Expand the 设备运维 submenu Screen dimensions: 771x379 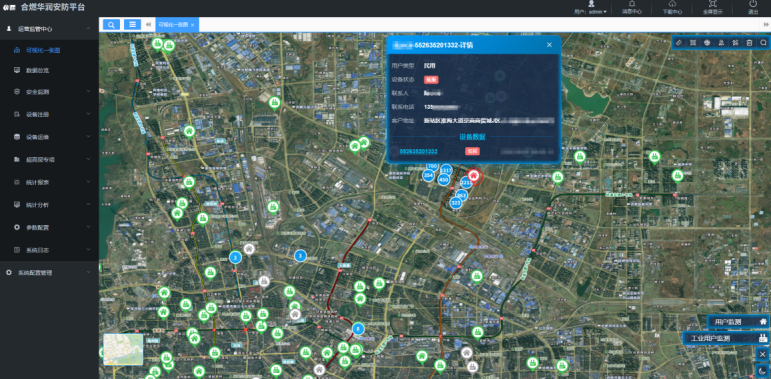(x=49, y=137)
